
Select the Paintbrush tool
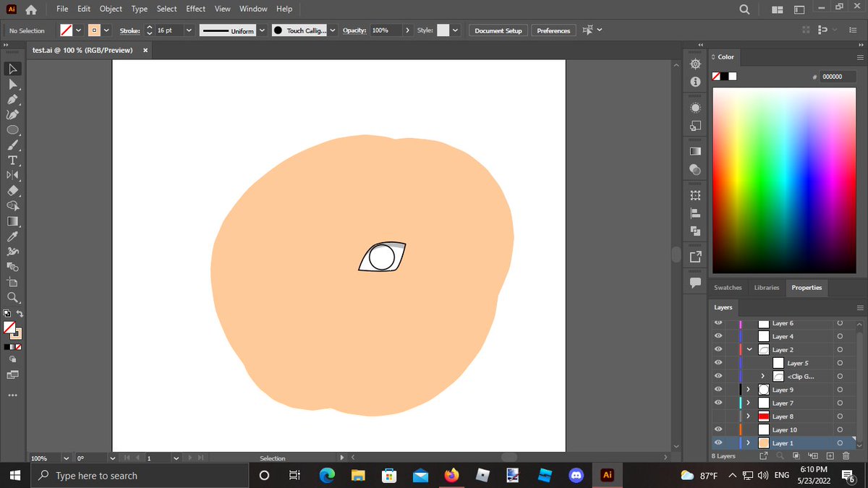tap(12, 145)
